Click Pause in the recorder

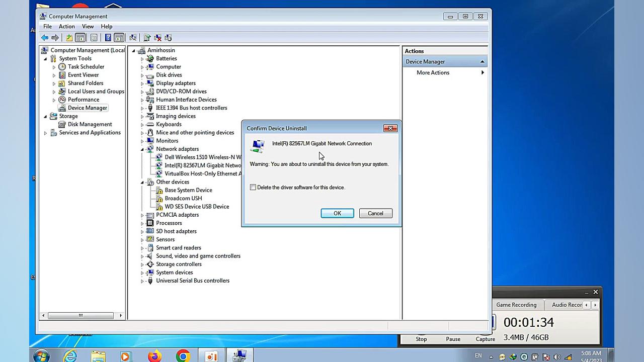click(x=453, y=339)
